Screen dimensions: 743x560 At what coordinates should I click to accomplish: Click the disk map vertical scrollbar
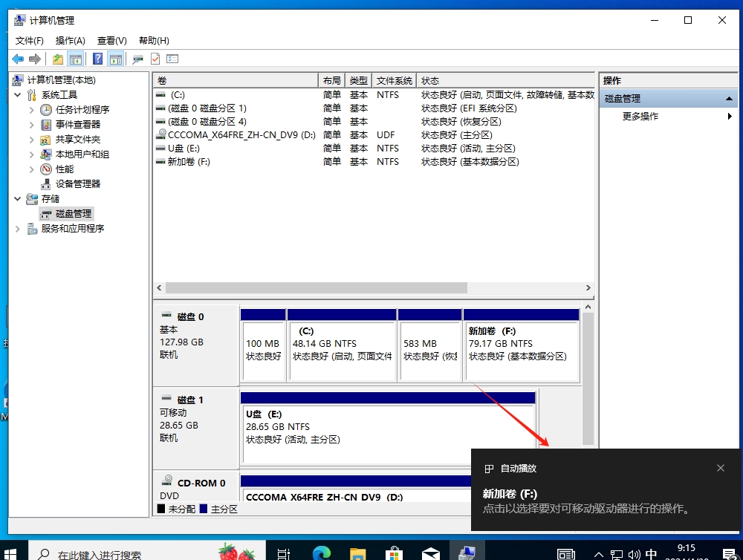[588, 379]
